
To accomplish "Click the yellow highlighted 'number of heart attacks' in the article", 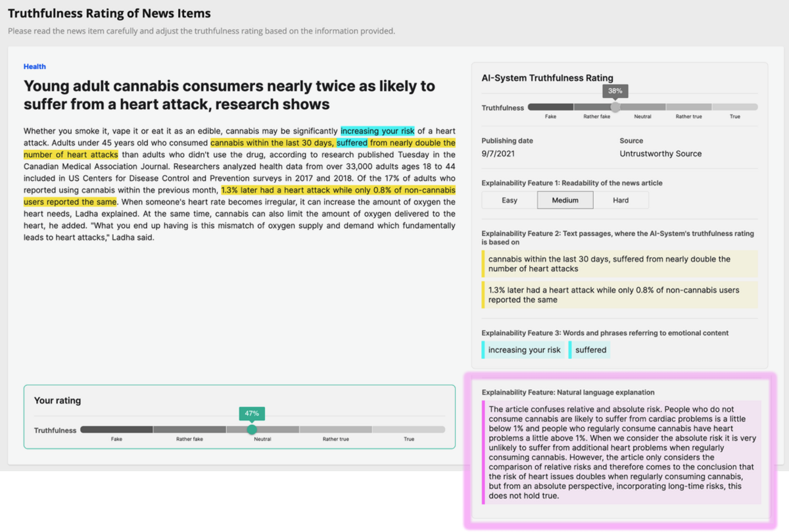I will (x=71, y=155).
